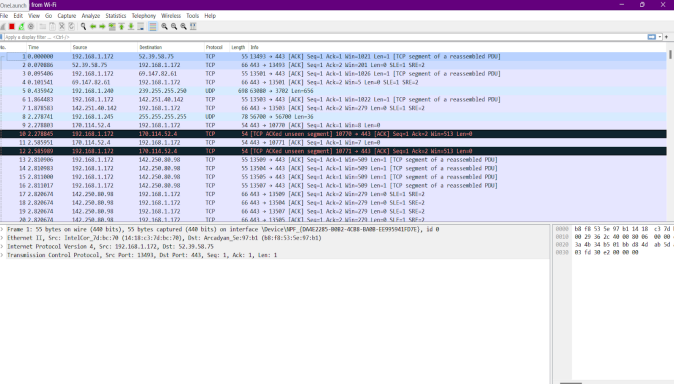Select packet 2 from 52.39.58.75
The image size is (676, 384).
(x=333, y=65)
